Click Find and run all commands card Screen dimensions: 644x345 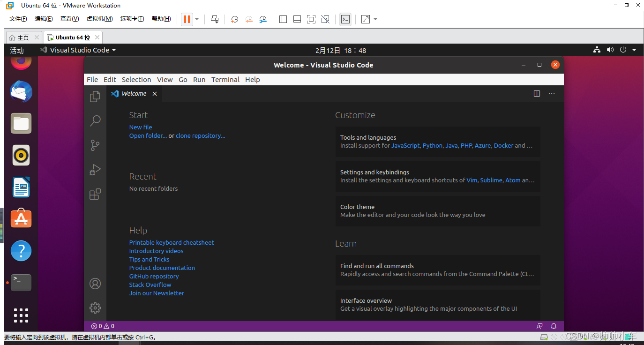pyautogui.click(x=438, y=270)
